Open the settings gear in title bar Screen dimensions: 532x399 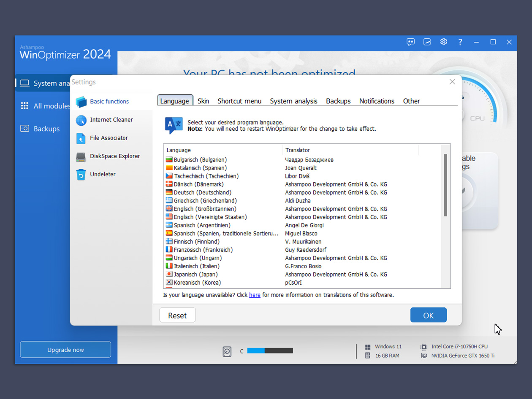point(443,42)
